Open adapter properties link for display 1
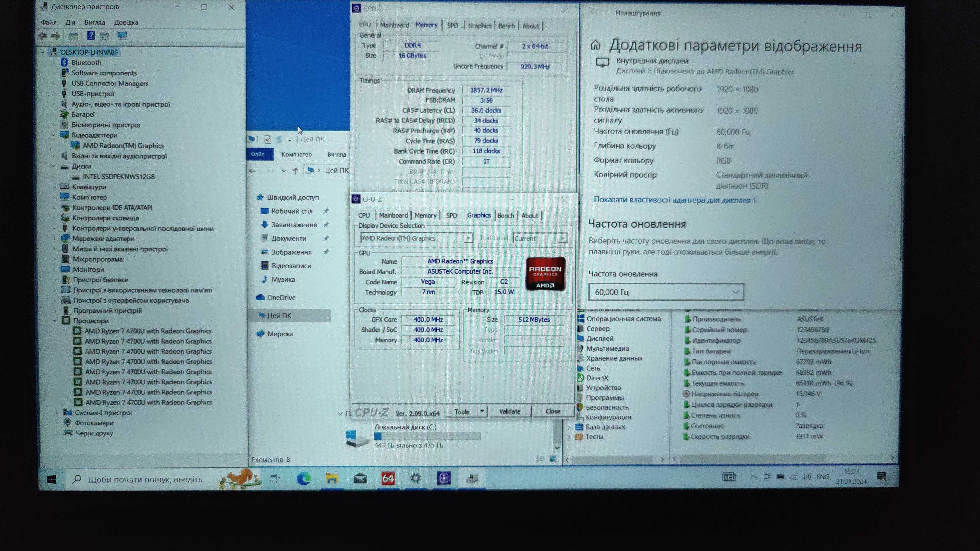The image size is (980, 551). coord(675,200)
